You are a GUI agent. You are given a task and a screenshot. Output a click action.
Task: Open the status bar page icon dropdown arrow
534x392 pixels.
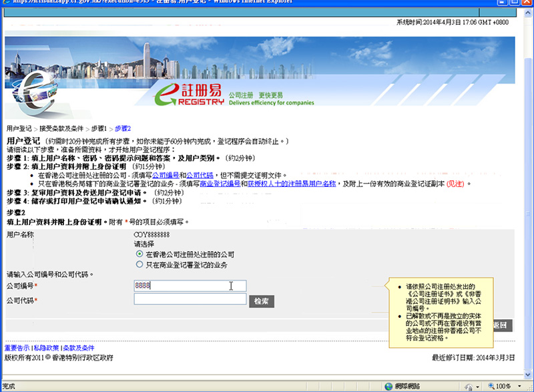[x=477, y=385]
